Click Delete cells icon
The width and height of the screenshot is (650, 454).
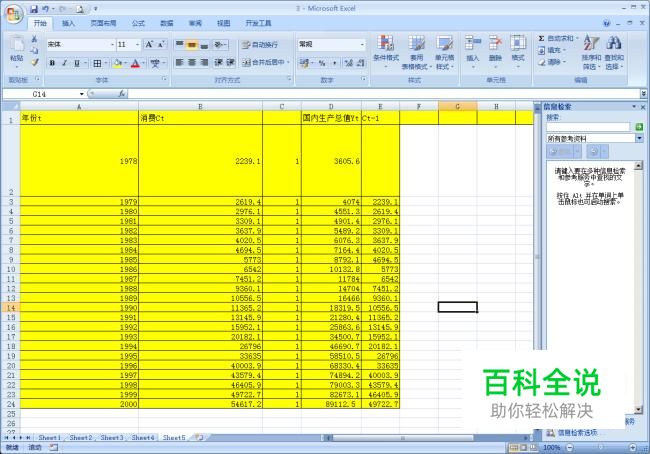coord(495,50)
